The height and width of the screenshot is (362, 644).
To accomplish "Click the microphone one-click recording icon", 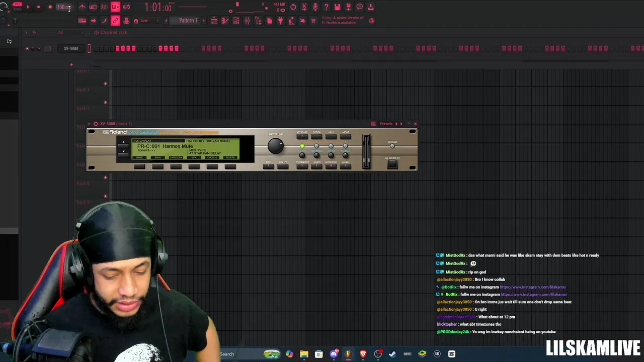I will [315, 7].
